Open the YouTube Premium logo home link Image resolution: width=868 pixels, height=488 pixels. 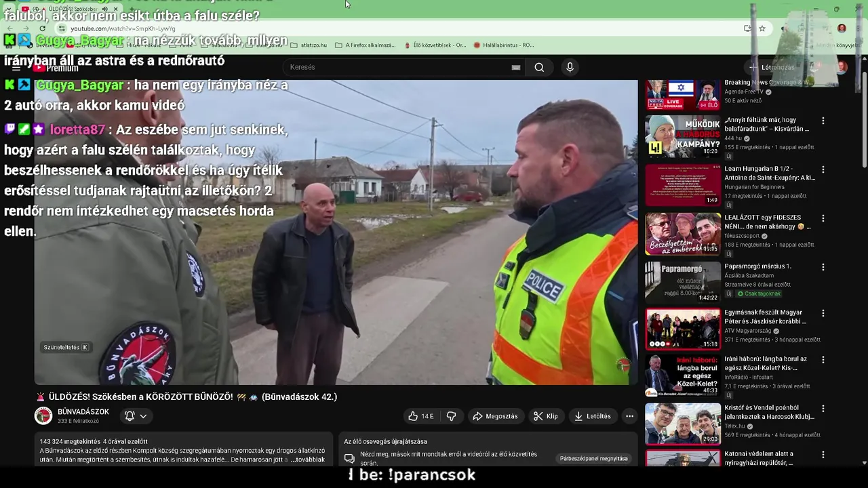coord(56,68)
